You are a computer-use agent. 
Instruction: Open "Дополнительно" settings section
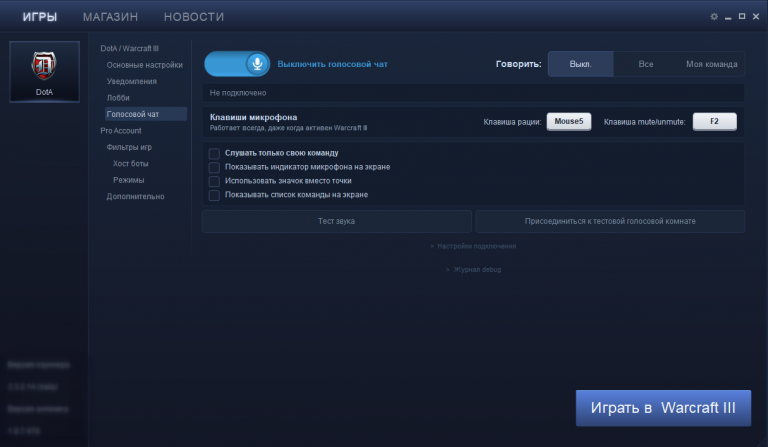coord(135,196)
